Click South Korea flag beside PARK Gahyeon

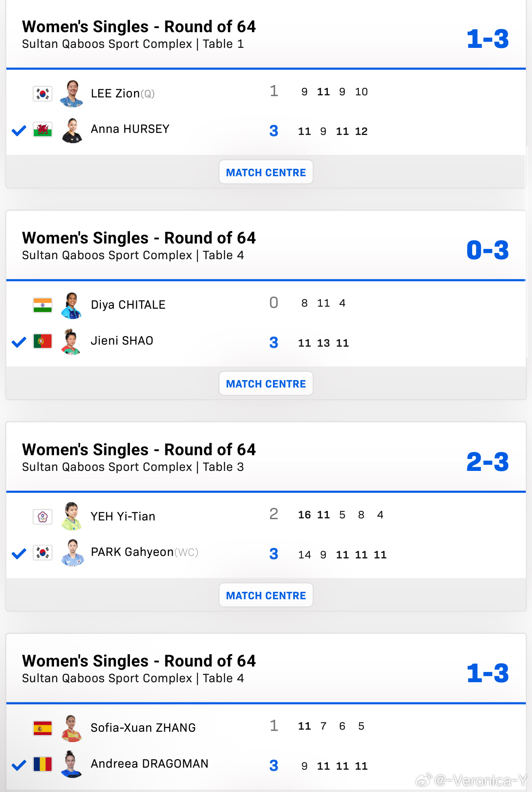pyautogui.click(x=42, y=553)
